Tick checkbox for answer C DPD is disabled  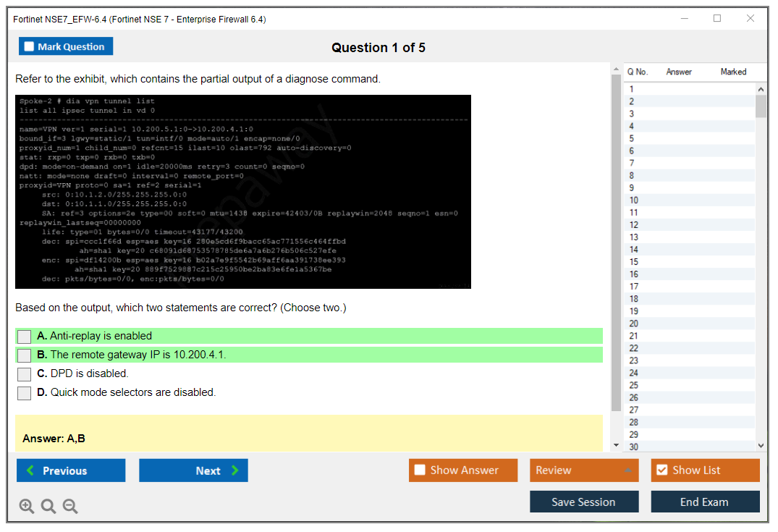(x=25, y=374)
